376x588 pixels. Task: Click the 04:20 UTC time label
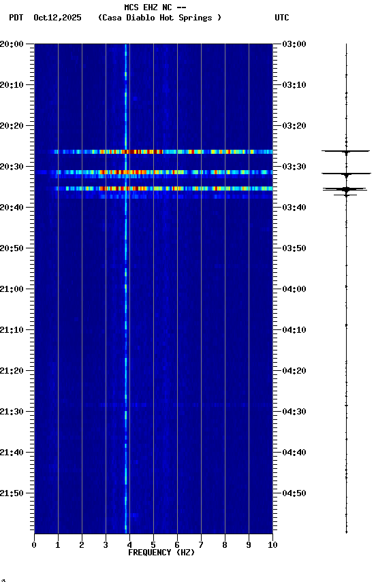pos(294,371)
